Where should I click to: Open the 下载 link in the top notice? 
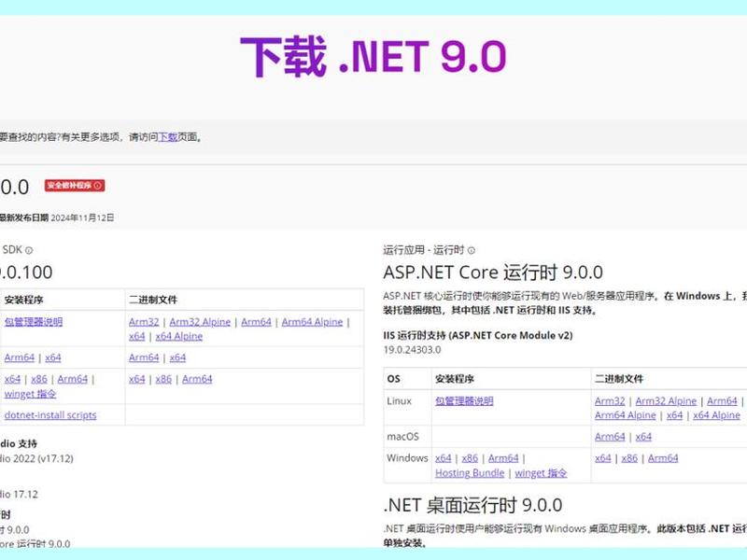click(x=167, y=137)
